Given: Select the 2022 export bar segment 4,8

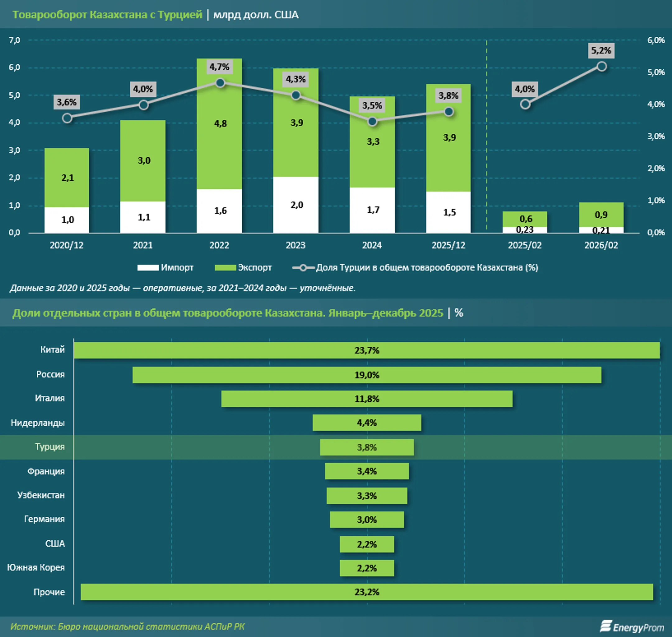Looking at the screenshot, I should [219, 124].
